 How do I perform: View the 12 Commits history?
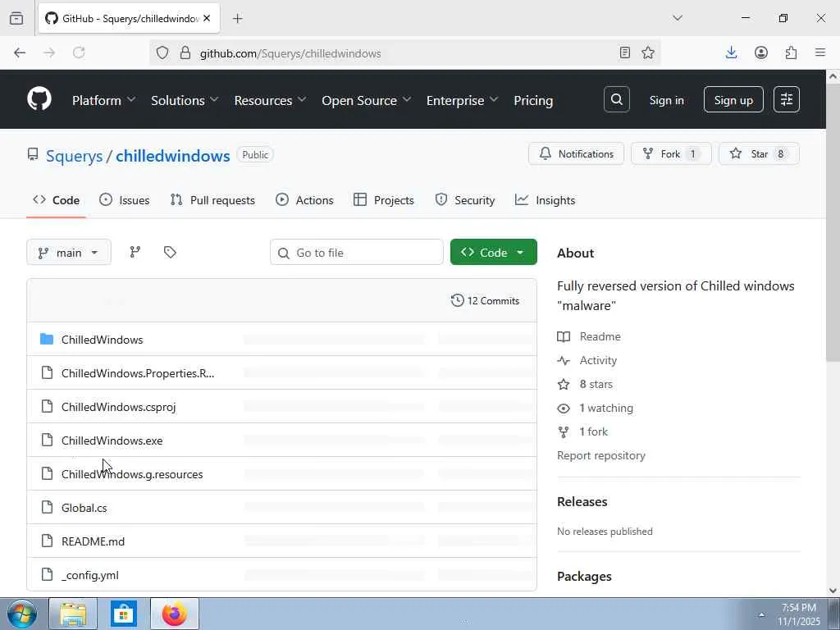(486, 300)
